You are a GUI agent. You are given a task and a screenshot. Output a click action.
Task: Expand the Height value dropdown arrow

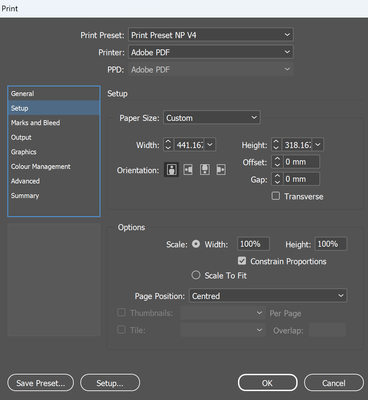pyautogui.click(x=318, y=145)
